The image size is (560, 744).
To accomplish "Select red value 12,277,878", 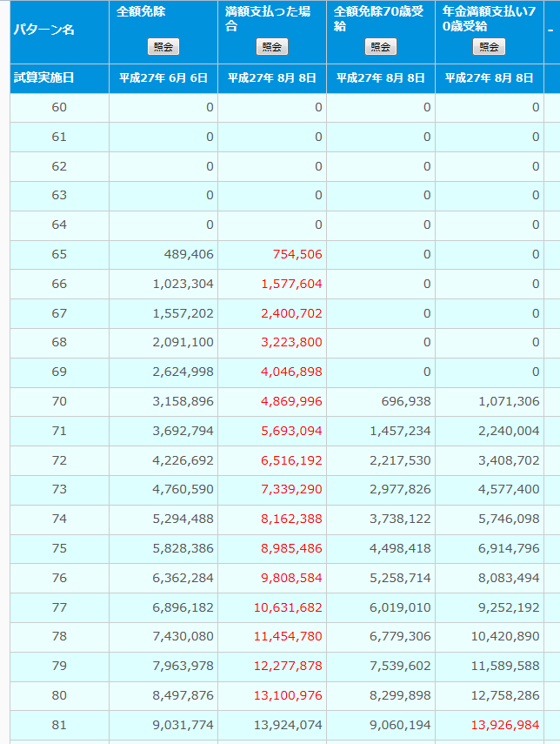I will tap(288, 666).
